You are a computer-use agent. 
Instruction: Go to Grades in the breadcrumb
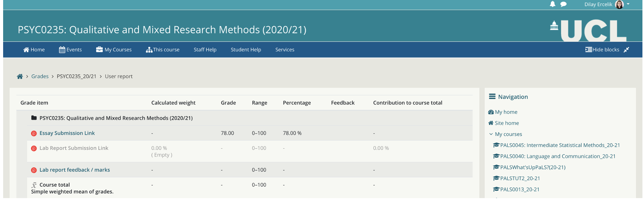[x=40, y=76]
